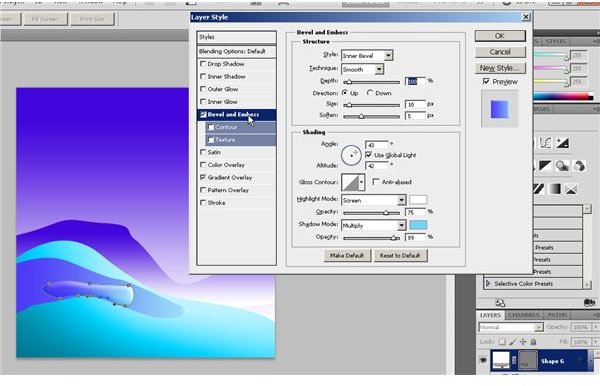Click the color spectrum ramp in the Color panel
600x386 pixels.
562,96
